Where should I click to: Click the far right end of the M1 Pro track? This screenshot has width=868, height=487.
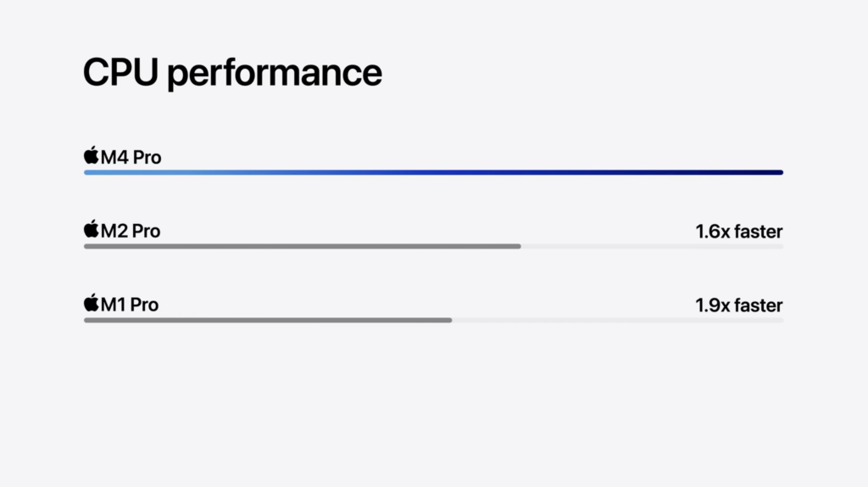(780, 320)
